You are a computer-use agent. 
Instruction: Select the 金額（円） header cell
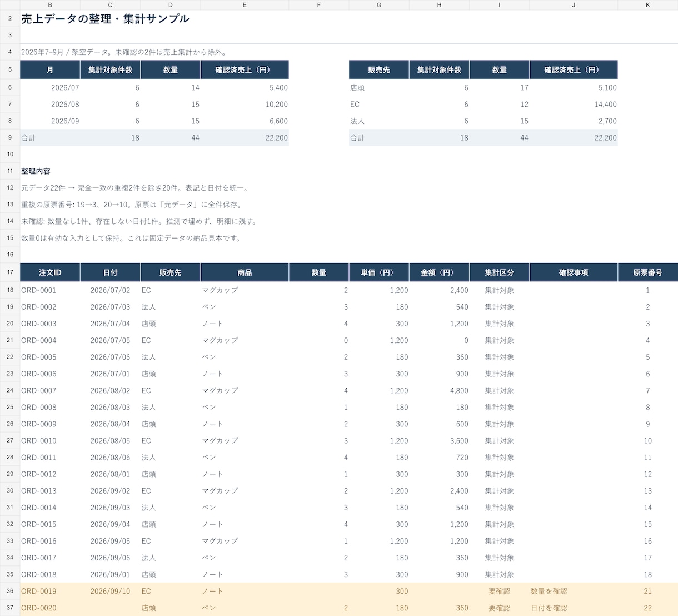pyautogui.click(x=439, y=272)
